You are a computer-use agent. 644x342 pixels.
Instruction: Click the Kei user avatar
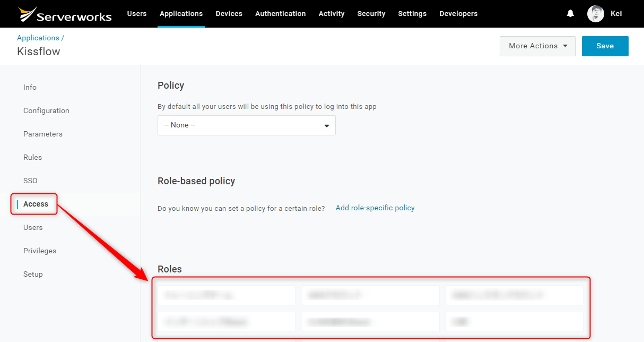[x=596, y=14]
